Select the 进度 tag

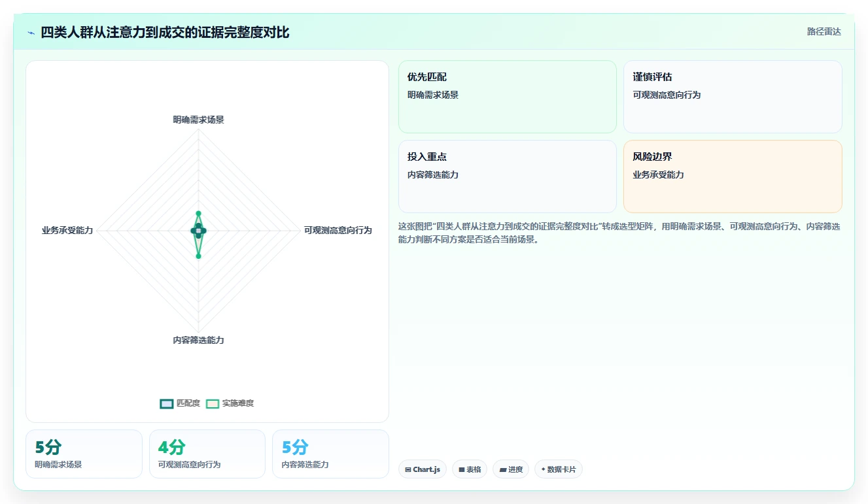(511, 469)
